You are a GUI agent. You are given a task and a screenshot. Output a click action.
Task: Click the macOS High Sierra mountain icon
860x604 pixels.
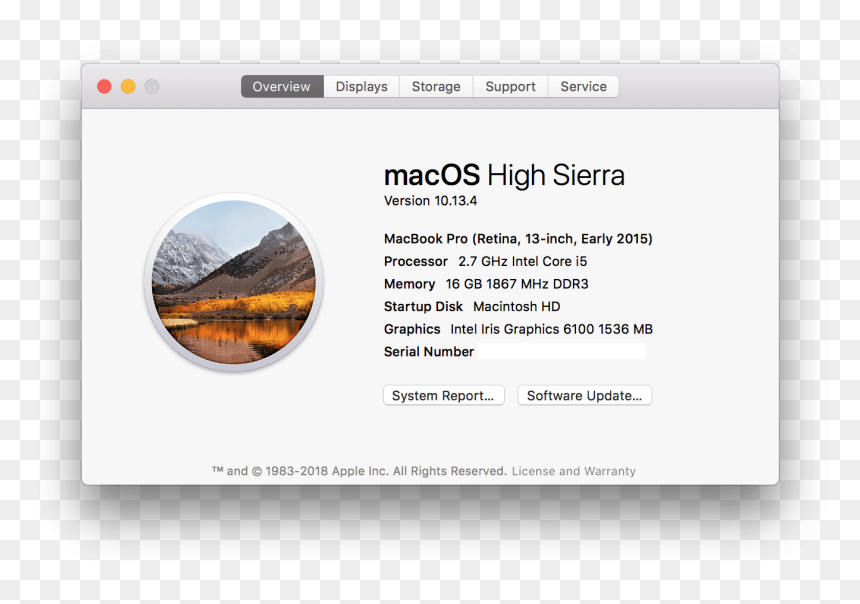click(x=234, y=283)
